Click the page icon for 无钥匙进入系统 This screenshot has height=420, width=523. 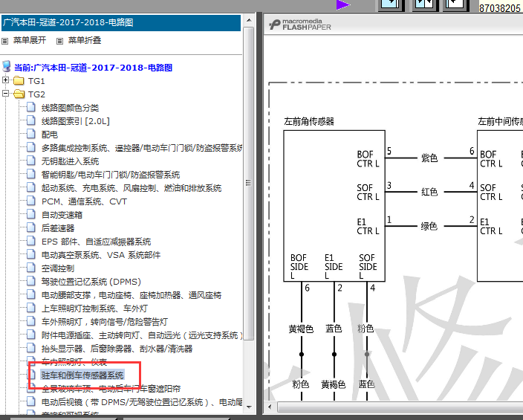(x=31, y=161)
